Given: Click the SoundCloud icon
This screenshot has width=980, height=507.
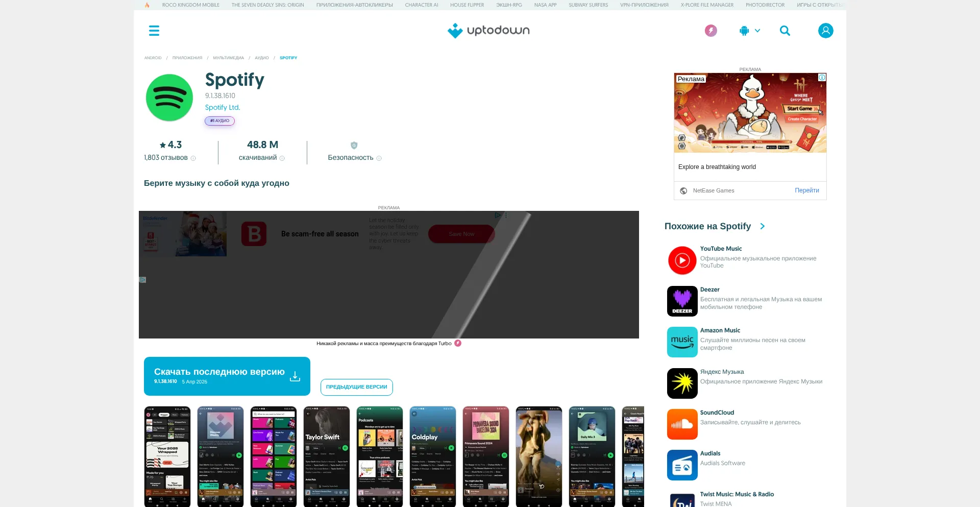Looking at the screenshot, I should pyautogui.click(x=682, y=424).
